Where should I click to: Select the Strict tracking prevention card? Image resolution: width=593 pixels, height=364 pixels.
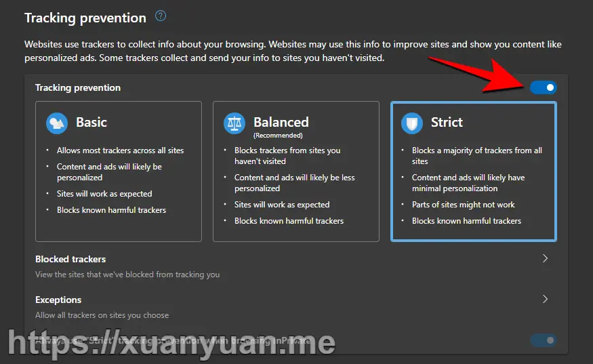[474, 171]
